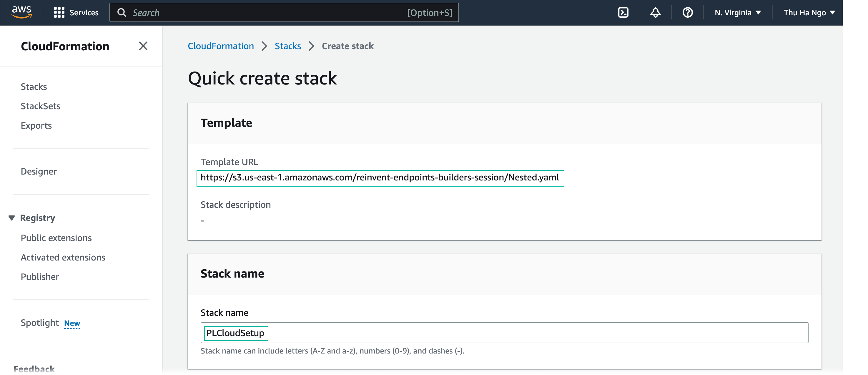Open the Stacks breadcrumb link
This screenshot has height=375, width=868.
[x=287, y=46]
